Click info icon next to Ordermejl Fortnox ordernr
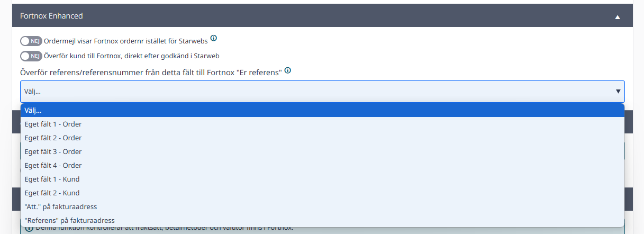The width and height of the screenshot is (644, 234). [214, 38]
